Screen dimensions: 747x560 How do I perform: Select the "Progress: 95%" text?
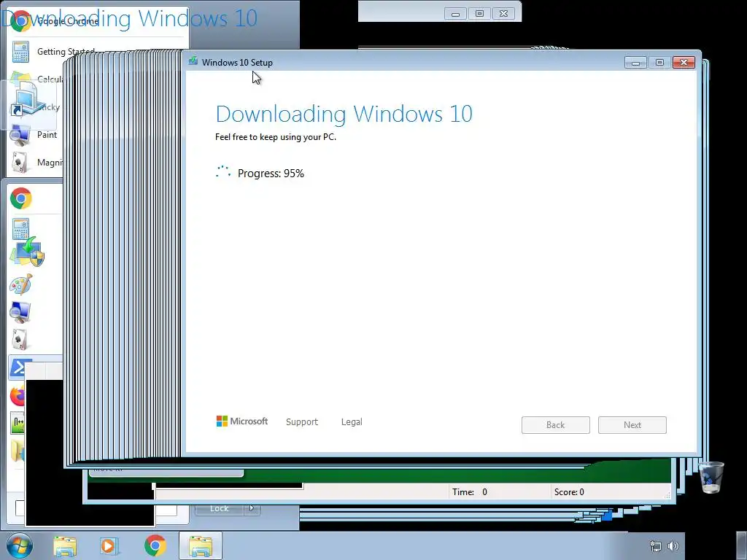click(271, 174)
